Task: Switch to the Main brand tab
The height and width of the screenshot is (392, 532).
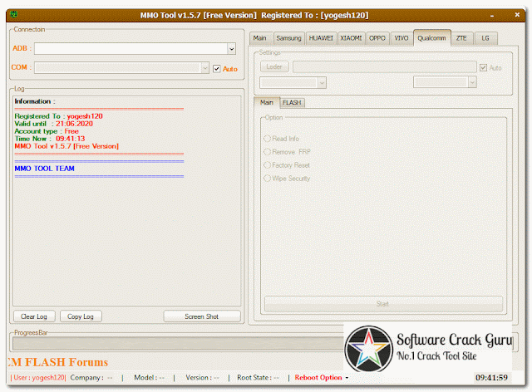Action: click(260, 38)
